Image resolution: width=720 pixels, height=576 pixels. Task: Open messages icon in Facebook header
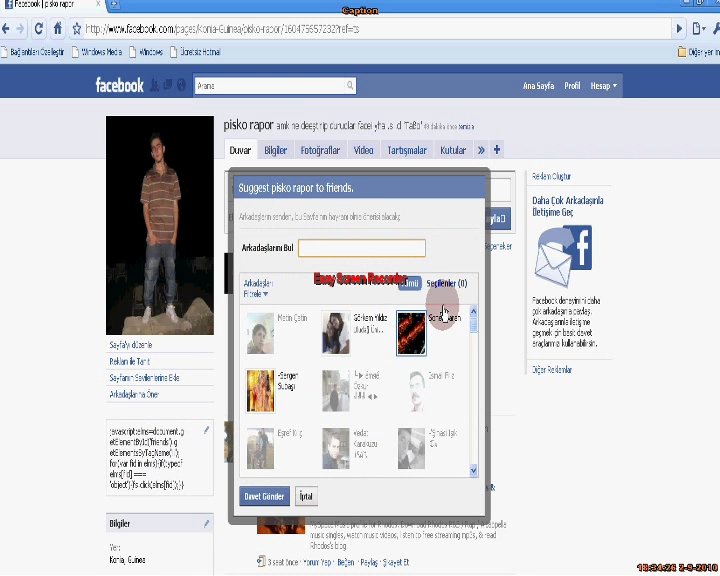[x=168, y=85]
